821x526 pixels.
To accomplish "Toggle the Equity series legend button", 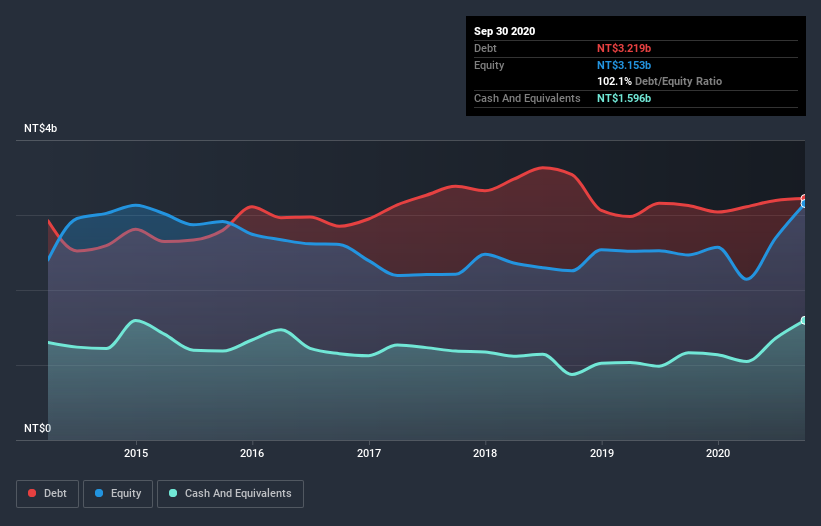I will (x=118, y=494).
